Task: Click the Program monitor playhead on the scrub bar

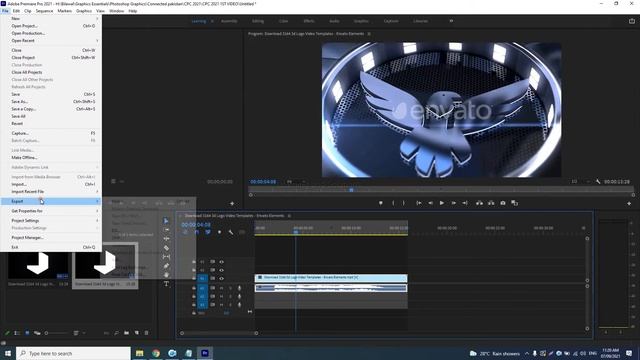Action: 351,189
